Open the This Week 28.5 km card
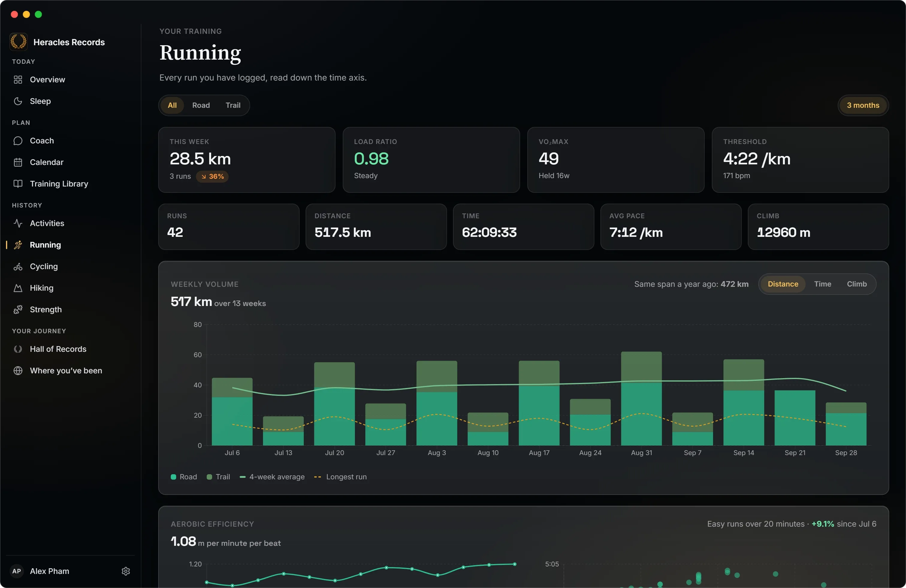Viewport: 906px width, 588px height. pyautogui.click(x=247, y=160)
